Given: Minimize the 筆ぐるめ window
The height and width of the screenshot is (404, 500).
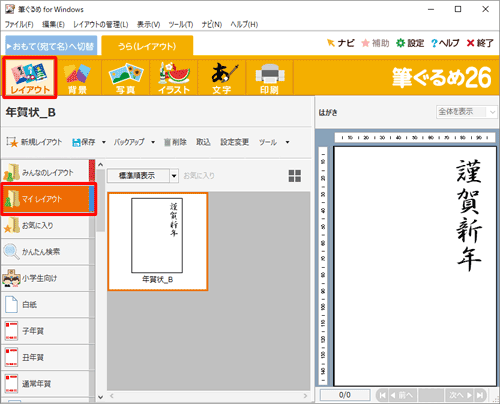Looking at the screenshot, I should (x=431, y=9).
